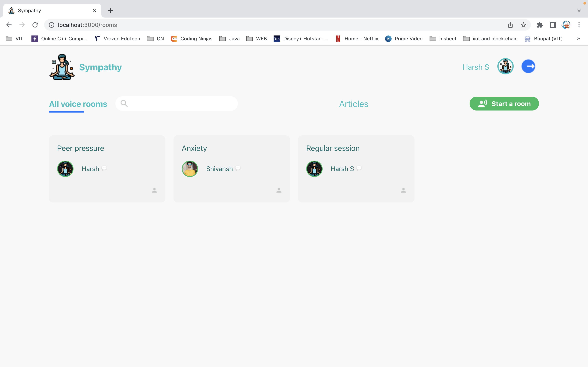Screen dimensions: 588x367
Task: Open the Coding Ninjas bookmark
Action: [192, 39]
